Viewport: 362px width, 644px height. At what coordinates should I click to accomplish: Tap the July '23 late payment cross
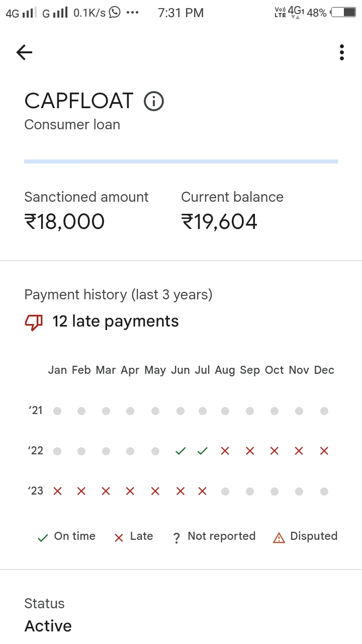pyautogui.click(x=202, y=491)
